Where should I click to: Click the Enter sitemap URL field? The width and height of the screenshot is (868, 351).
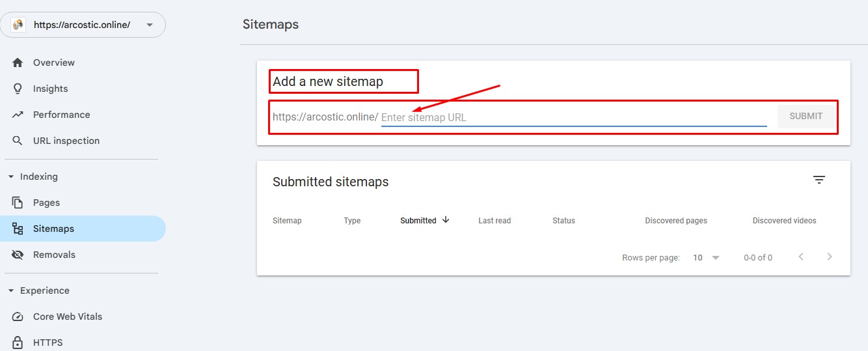pyautogui.click(x=573, y=117)
